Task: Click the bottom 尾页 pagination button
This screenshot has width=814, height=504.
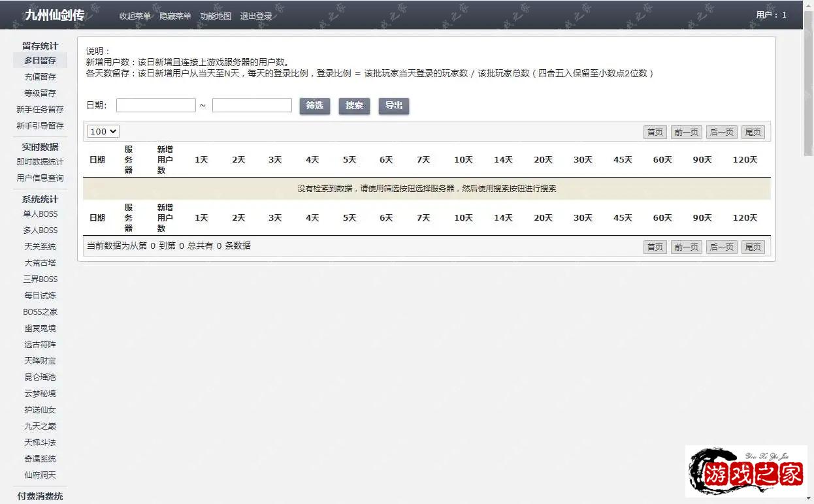Action: tap(753, 247)
